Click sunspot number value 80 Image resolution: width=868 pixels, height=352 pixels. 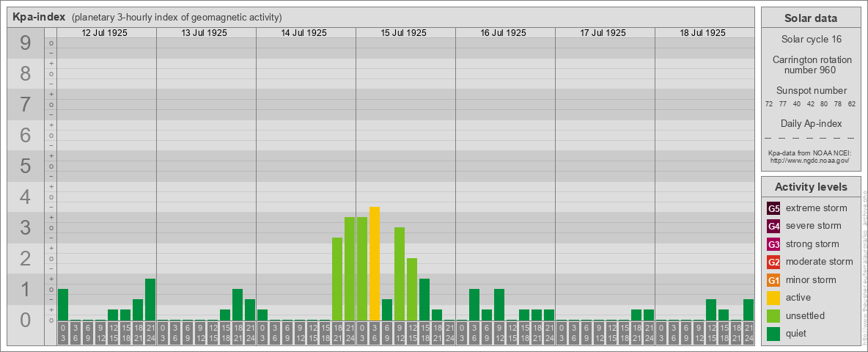824,104
